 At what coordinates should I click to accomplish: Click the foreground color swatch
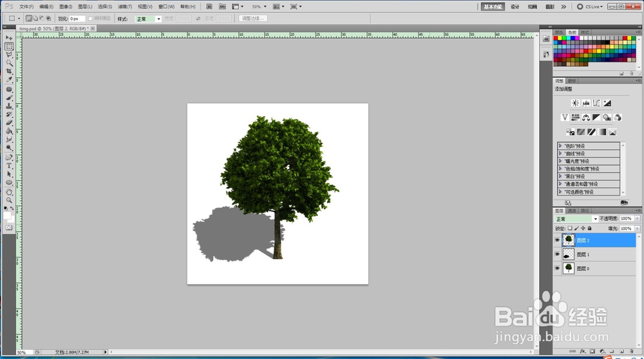pos(7,216)
